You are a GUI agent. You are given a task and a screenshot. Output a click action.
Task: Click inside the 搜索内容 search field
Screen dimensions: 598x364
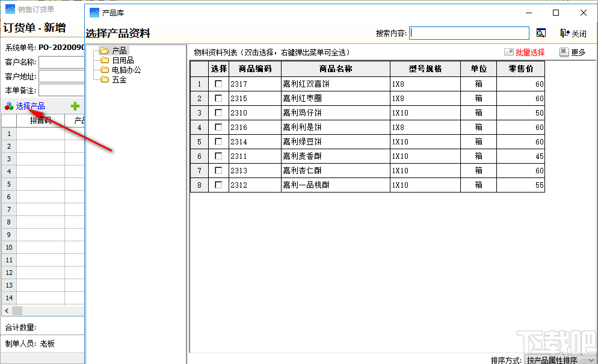(x=469, y=32)
